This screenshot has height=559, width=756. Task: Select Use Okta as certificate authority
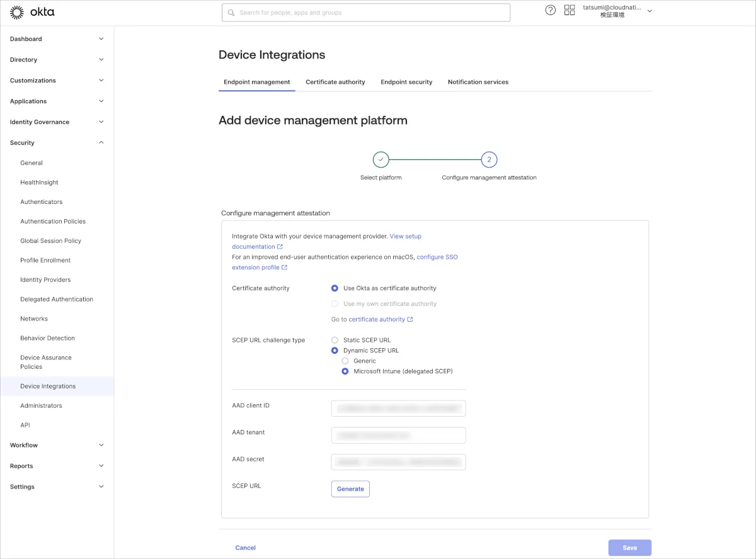(335, 288)
